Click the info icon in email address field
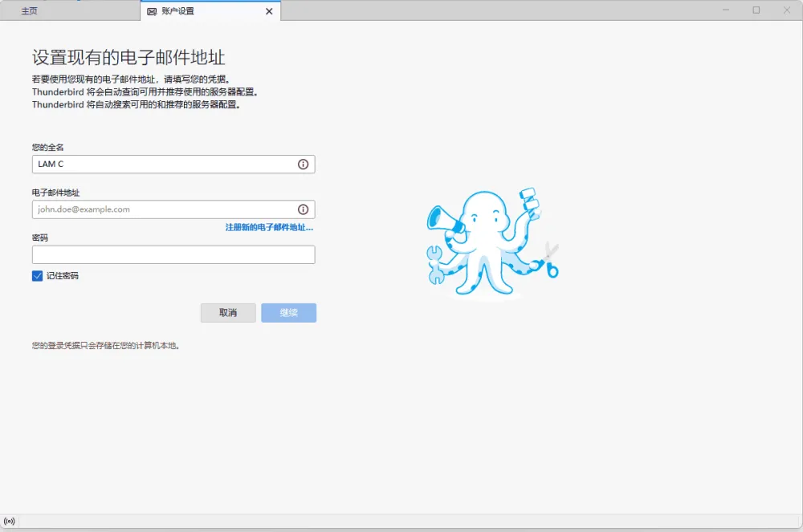 [303, 209]
